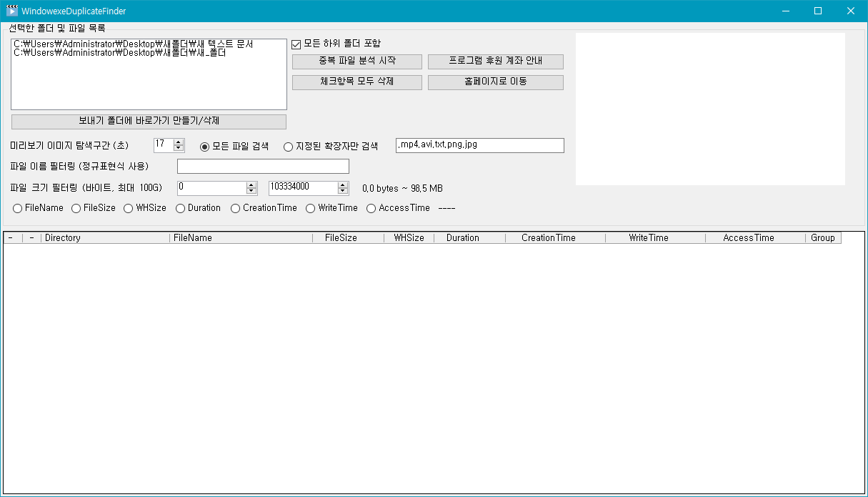Choose CreationTime sort radio button
Viewport: 868px width, 497px height.
tap(264, 208)
